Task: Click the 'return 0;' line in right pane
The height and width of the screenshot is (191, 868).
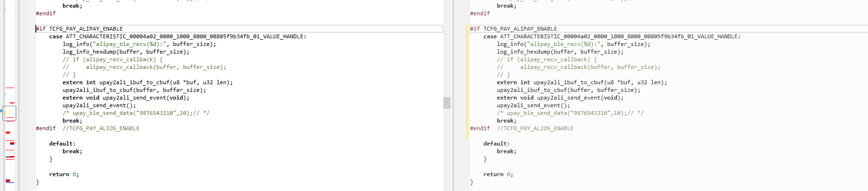Action: 498,174
